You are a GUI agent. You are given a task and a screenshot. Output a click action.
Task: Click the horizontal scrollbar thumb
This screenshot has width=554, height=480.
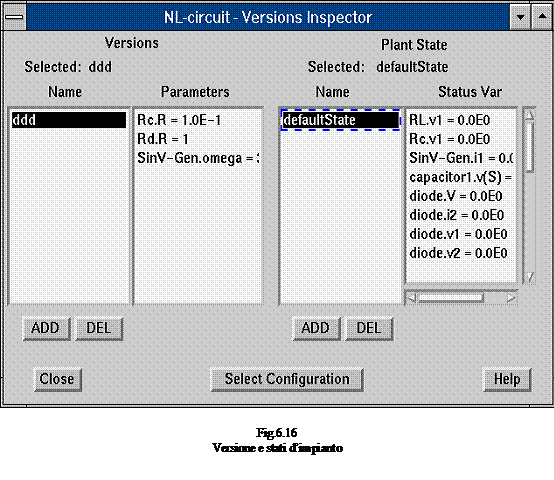pos(451,298)
